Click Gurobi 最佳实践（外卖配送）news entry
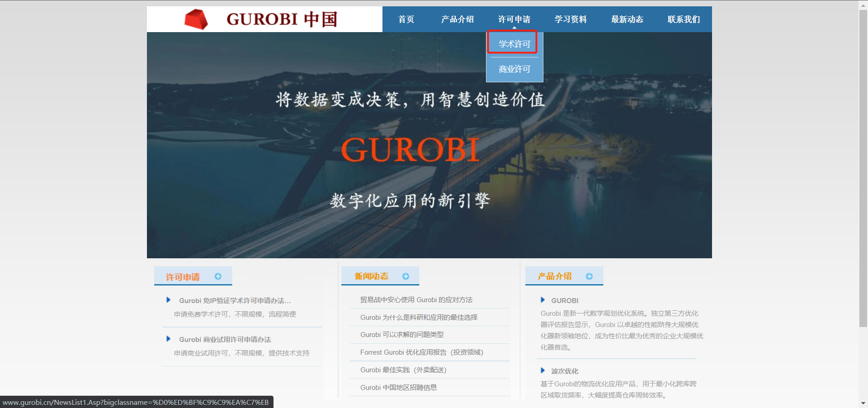868x408 pixels. (x=403, y=370)
